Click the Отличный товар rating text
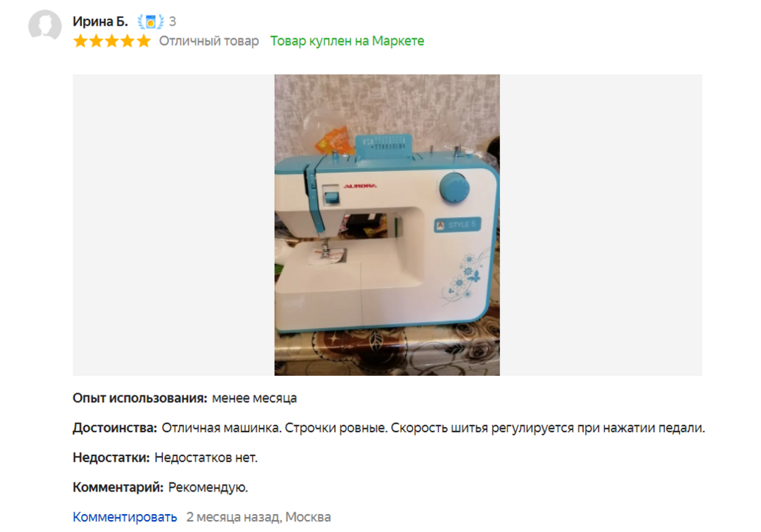 pyautogui.click(x=209, y=41)
